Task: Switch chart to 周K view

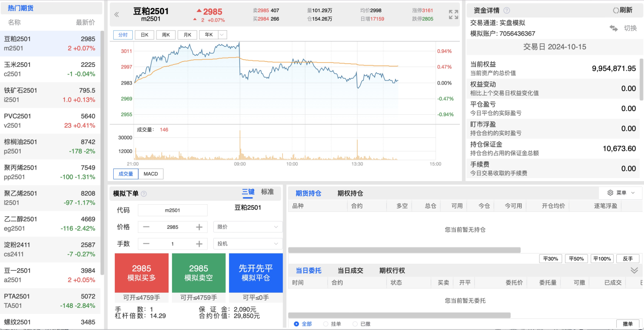Action: [x=166, y=35]
